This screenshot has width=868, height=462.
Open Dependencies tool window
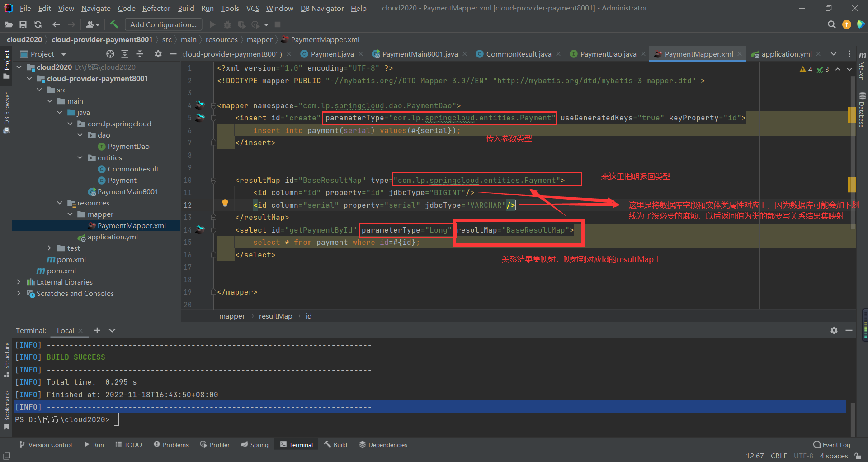pos(383,445)
